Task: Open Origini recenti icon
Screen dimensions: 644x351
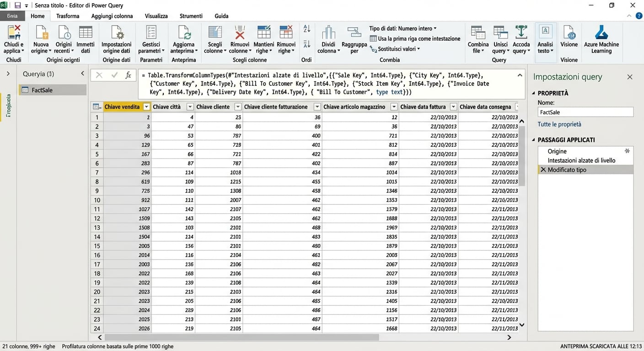Action: pyautogui.click(x=64, y=32)
